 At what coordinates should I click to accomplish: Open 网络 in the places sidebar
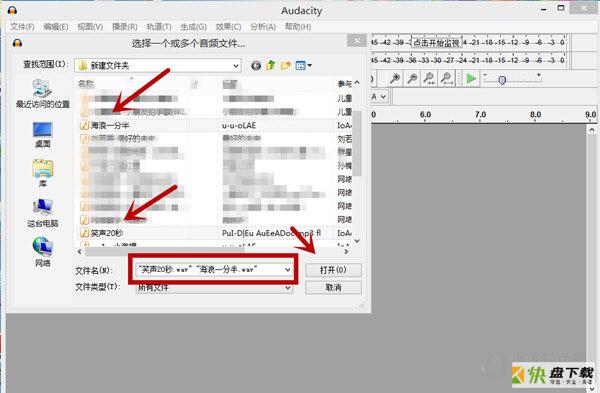coord(42,251)
